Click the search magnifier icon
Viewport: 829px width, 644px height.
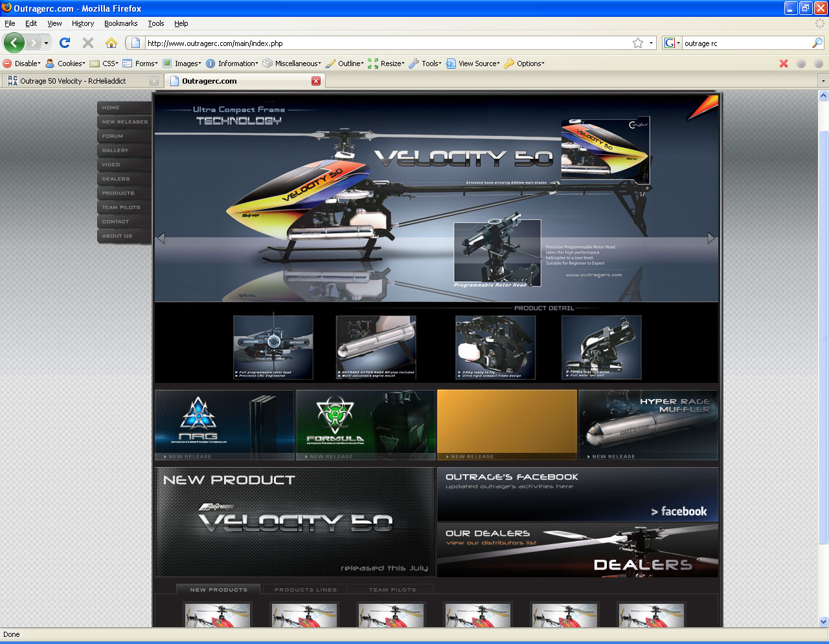tap(817, 43)
